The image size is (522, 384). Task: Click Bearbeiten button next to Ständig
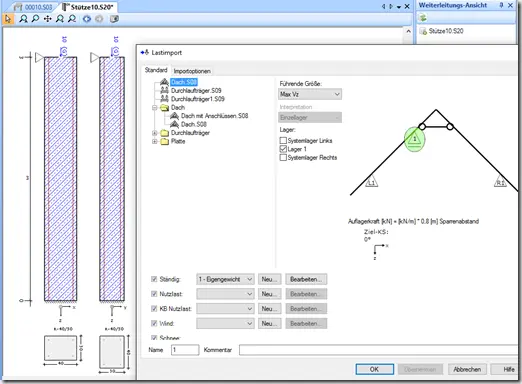pos(306,279)
